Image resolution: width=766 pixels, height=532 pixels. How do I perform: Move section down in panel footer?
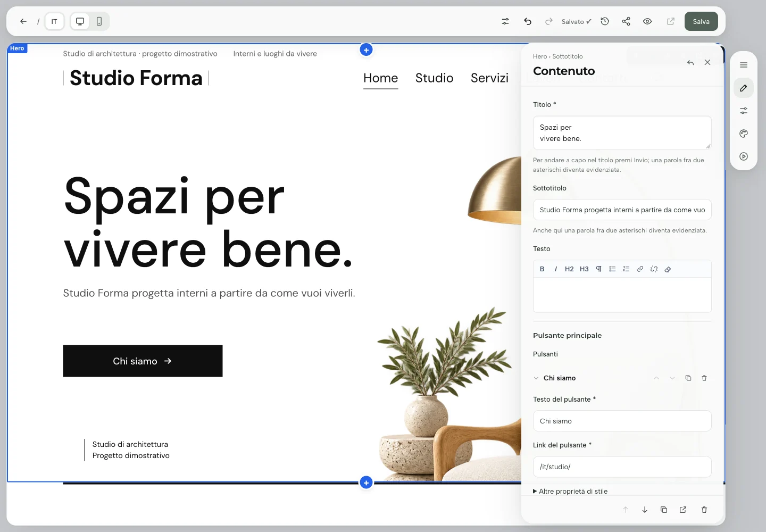(x=645, y=510)
